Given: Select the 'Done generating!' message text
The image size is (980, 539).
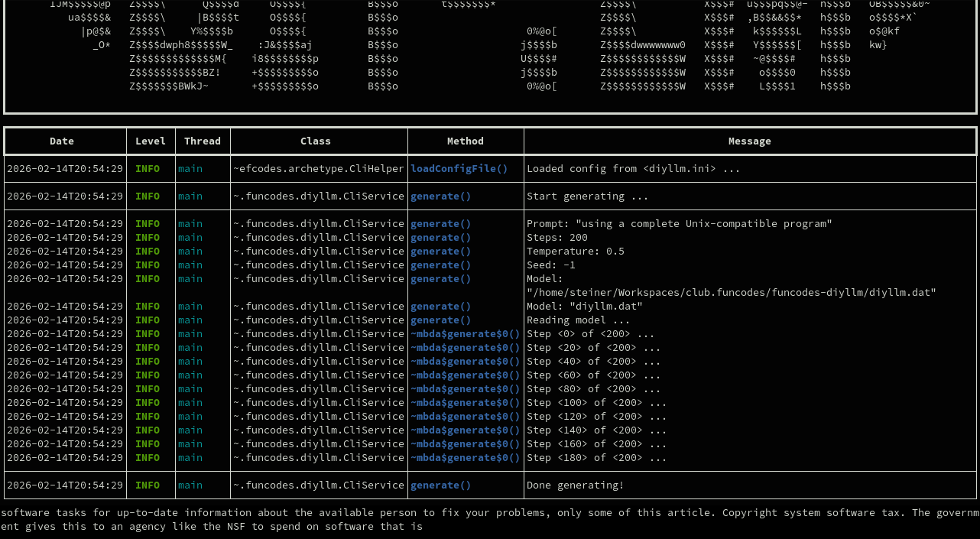Looking at the screenshot, I should point(575,485).
